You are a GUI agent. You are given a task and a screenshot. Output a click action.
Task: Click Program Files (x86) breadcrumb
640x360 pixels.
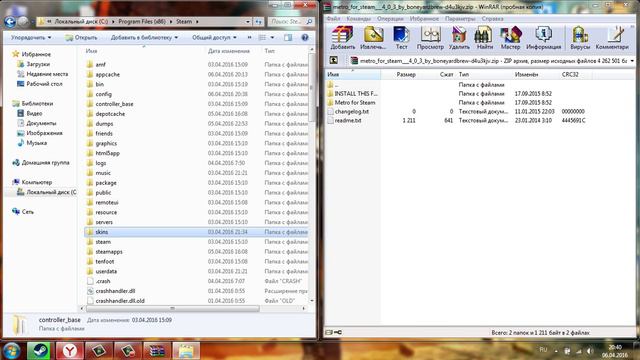pos(142,22)
